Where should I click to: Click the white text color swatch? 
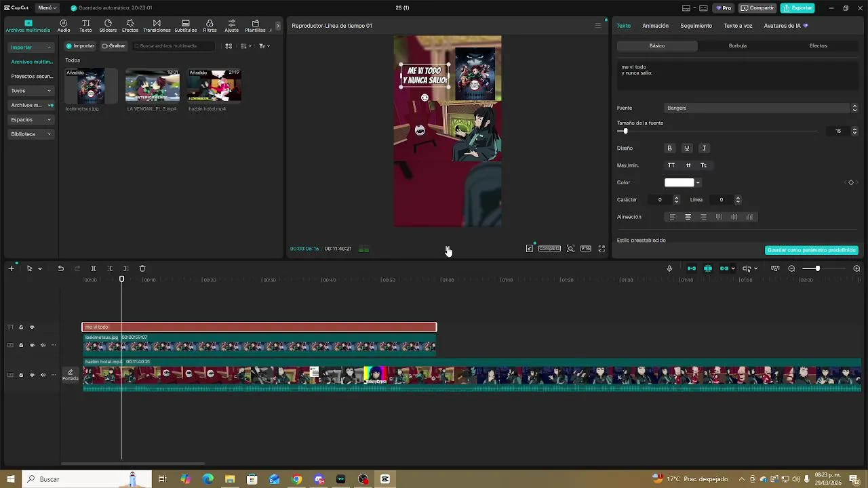click(x=679, y=182)
